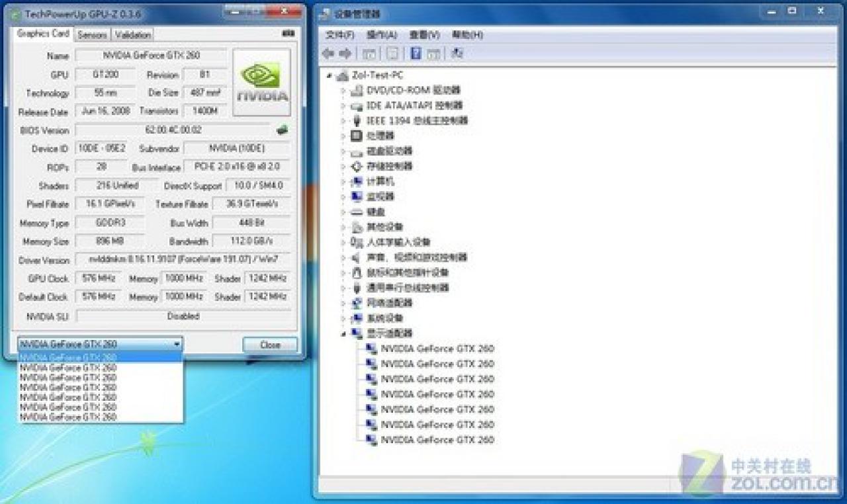Viewport: 847px width, 504px height.
Task: Click the Release Date value Jun 16, 2008
Action: click(106, 112)
